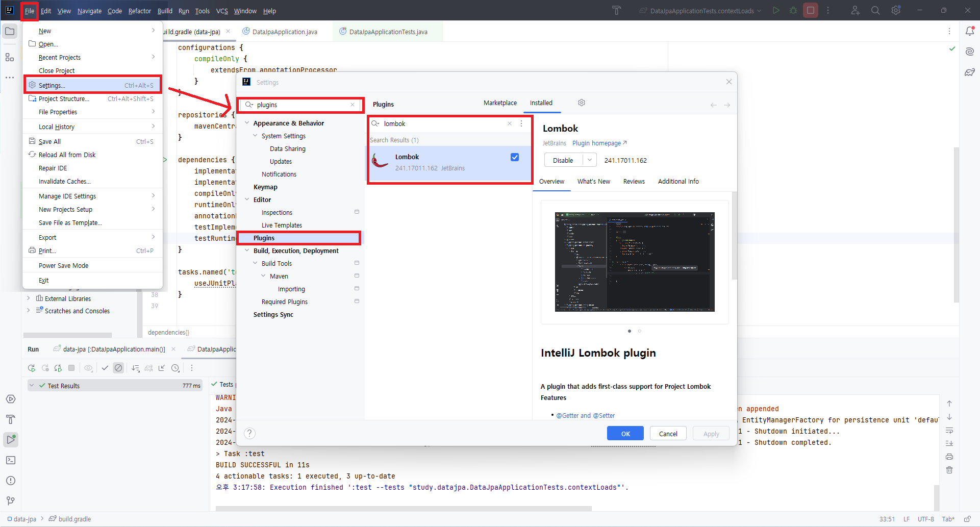Screen dimensions: 980x527
Task: Follow the @Getter and @Setter link
Action: (585, 415)
